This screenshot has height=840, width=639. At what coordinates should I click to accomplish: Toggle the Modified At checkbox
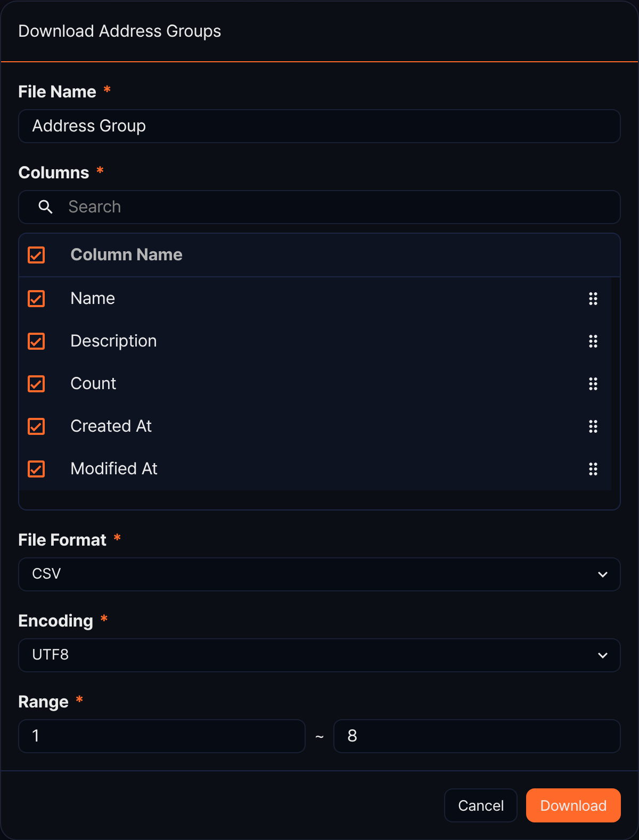point(36,469)
